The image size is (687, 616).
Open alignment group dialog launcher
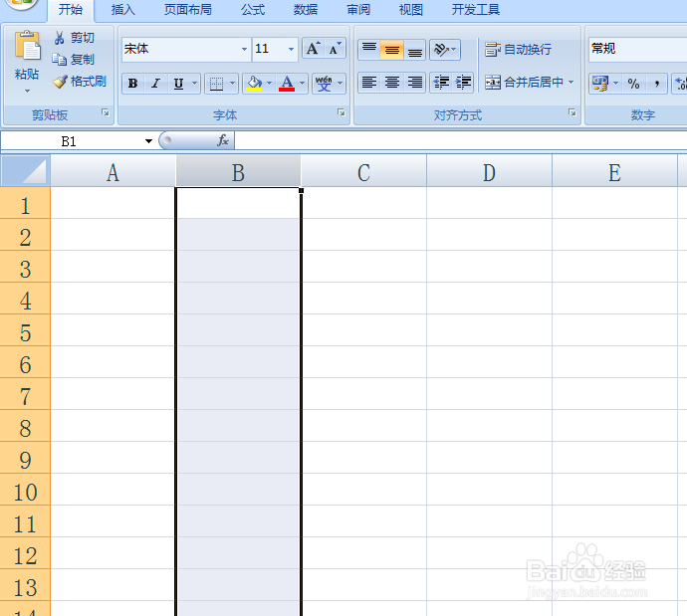[572, 112]
